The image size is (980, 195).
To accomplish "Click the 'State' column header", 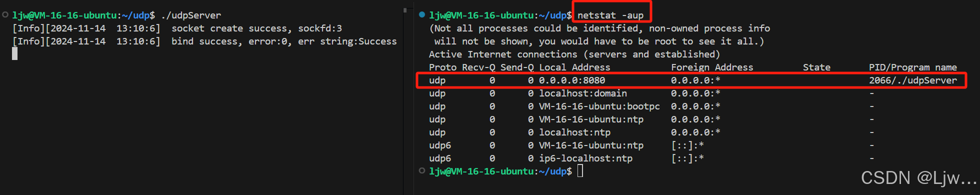I will click(816, 67).
